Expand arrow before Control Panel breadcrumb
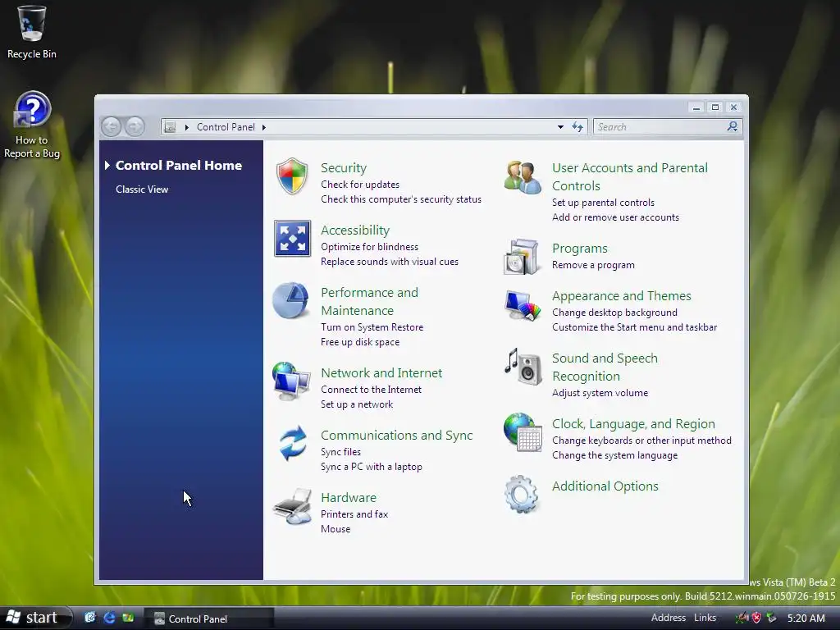 [x=186, y=127]
